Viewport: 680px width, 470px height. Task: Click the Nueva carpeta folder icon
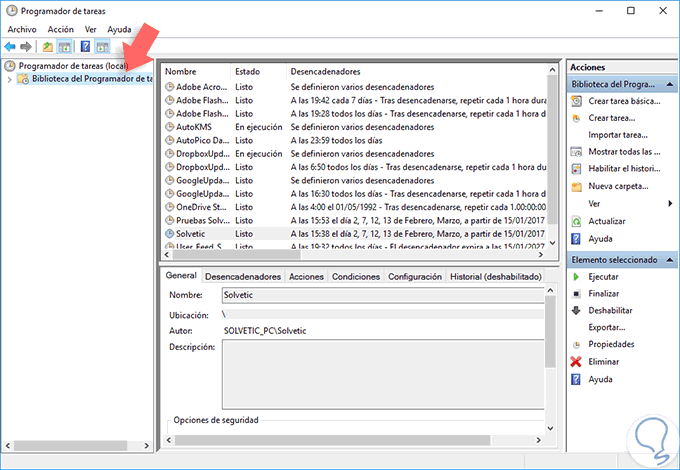pos(576,186)
